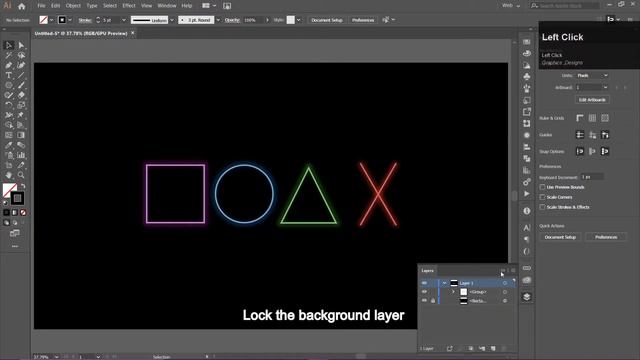This screenshot has height=360, width=640.
Task: Collapse Layer 1 disclosure arrow
Action: tap(444, 283)
